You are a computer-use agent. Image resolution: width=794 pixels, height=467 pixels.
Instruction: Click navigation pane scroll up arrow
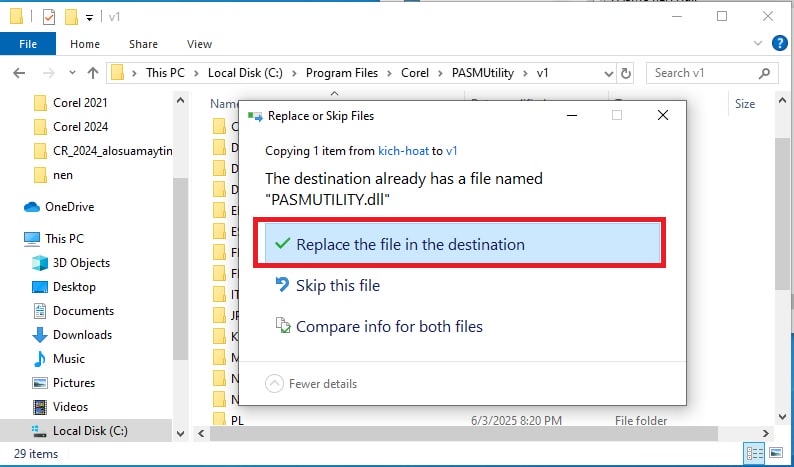point(180,100)
